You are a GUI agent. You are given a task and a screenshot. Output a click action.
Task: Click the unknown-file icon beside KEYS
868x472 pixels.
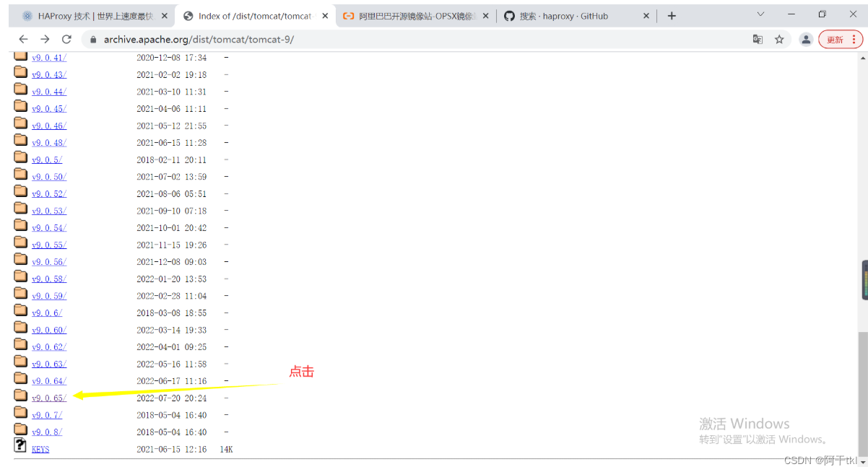tap(20, 445)
